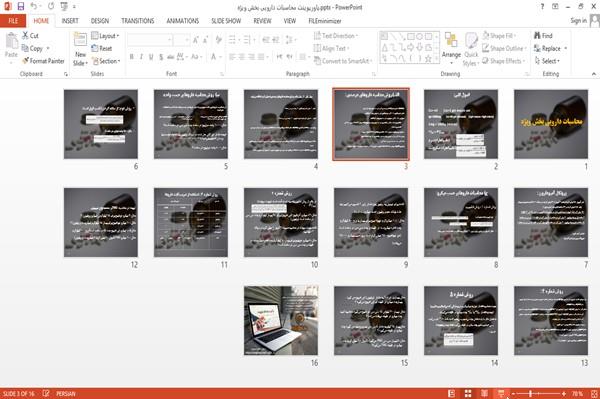Click the Replace button
Image resolution: width=600 pixels, height=399 pixels.
point(550,48)
